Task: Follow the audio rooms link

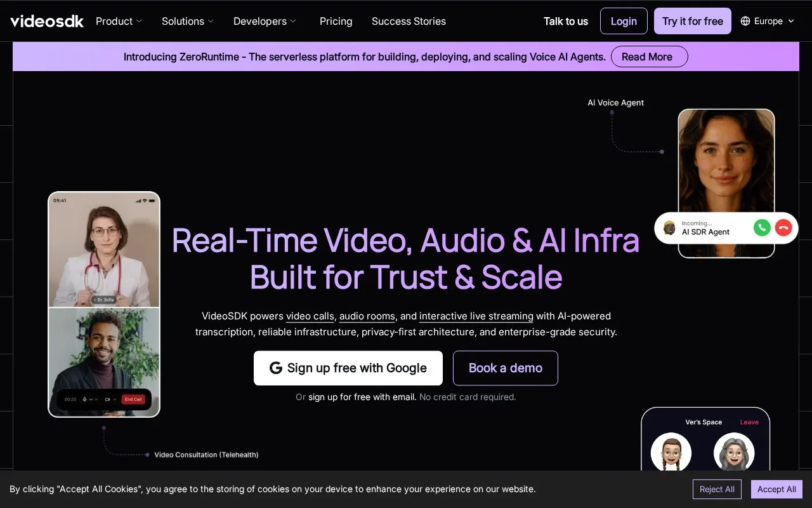Action: click(367, 316)
